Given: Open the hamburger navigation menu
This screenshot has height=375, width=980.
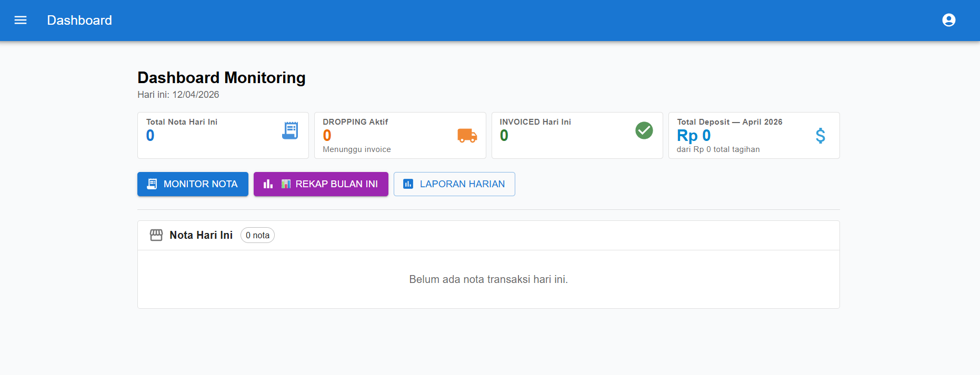Looking at the screenshot, I should point(21,20).
